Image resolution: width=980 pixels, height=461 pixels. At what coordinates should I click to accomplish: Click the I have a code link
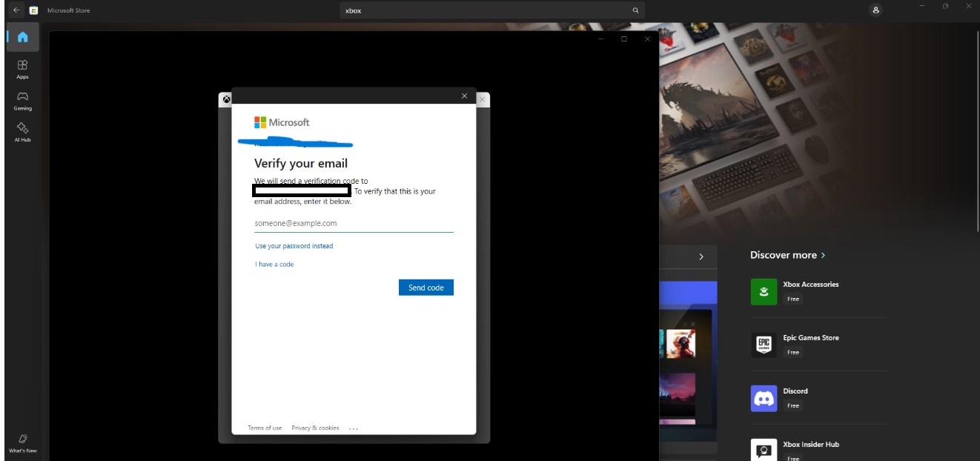pyautogui.click(x=274, y=264)
